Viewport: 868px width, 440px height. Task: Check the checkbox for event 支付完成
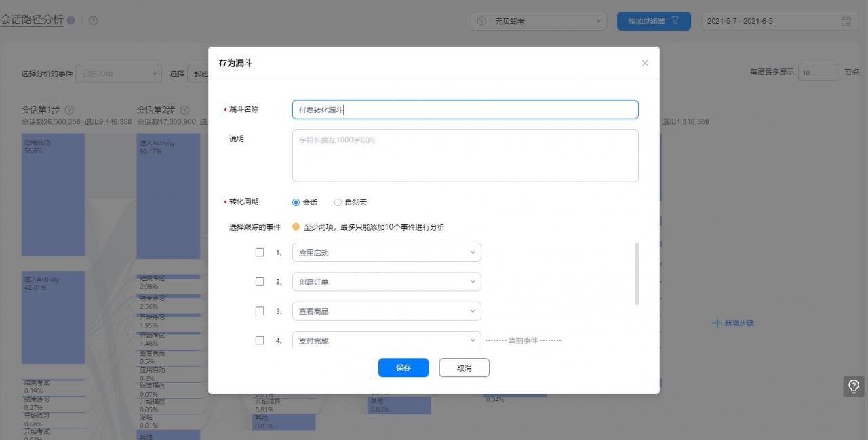260,340
